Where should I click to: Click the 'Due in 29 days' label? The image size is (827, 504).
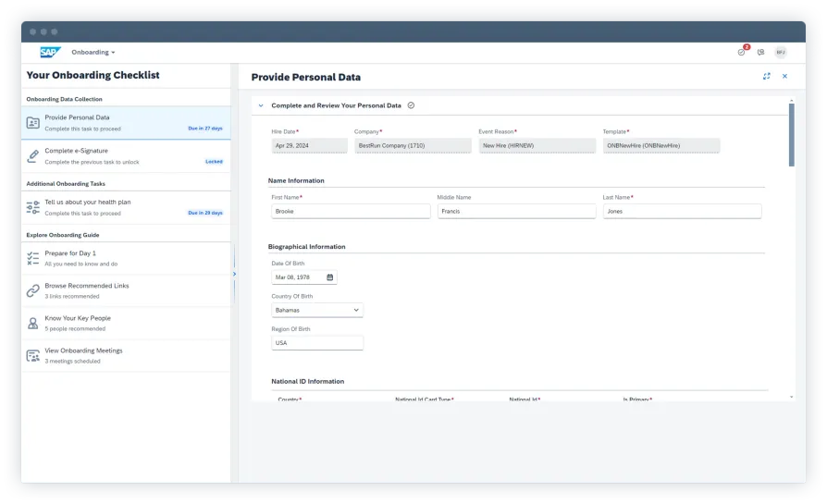click(205, 213)
